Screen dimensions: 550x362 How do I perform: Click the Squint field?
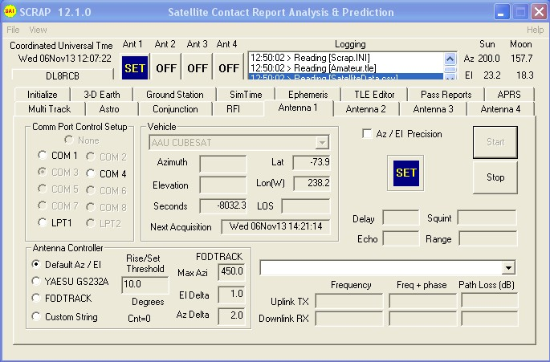[487, 217]
